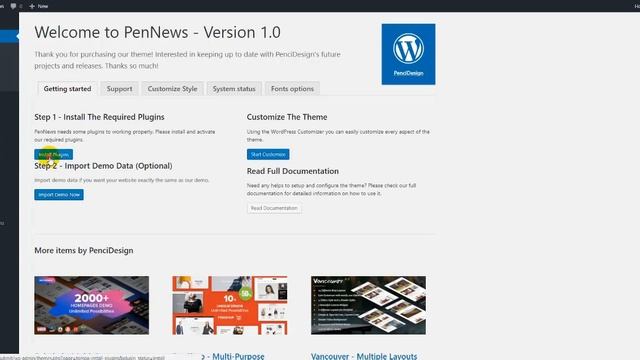Click the Read Full Documentation heading

(293, 171)
